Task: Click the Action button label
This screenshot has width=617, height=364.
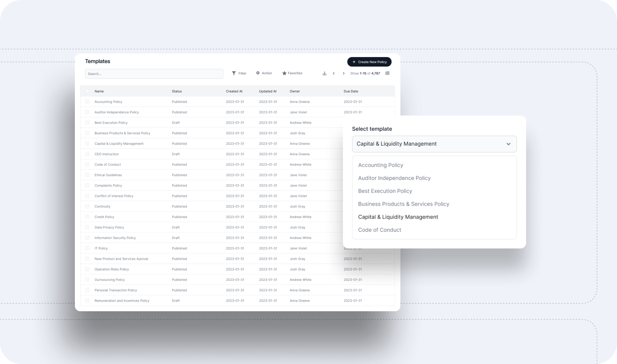Action: click(267, 73)
